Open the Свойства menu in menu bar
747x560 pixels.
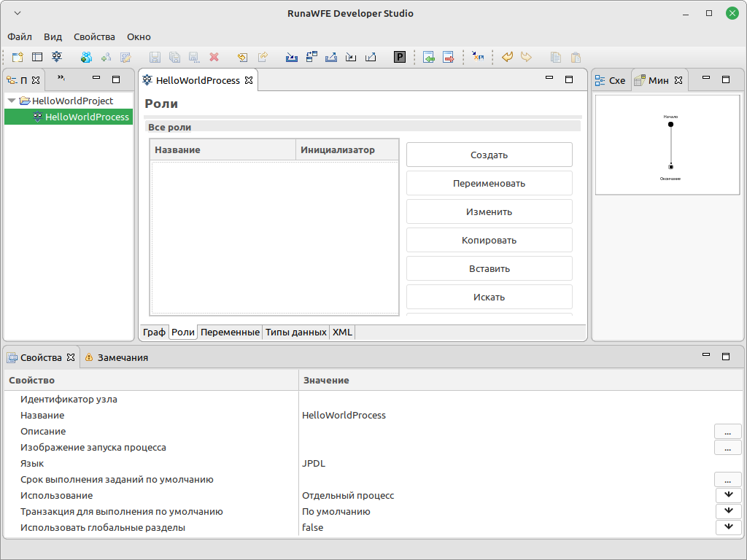94,36
